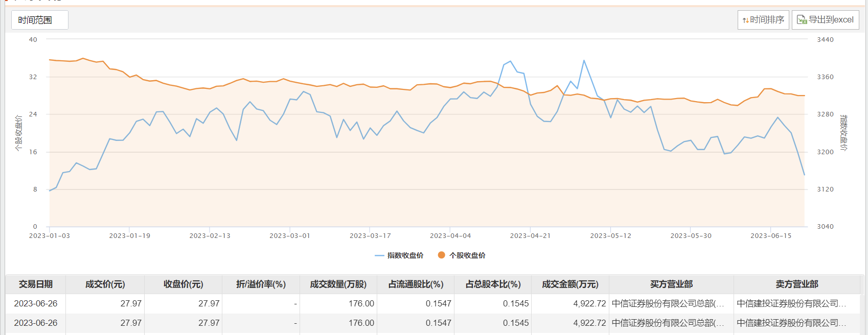Toggle the 个股收盘价 legend series
The height and width of the screenshot is (335, 868).
[462, 255]
